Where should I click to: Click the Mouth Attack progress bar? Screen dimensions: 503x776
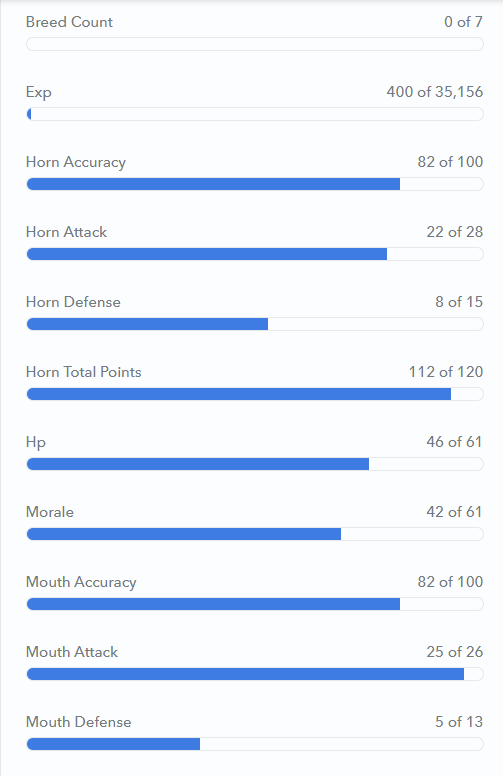255,674
